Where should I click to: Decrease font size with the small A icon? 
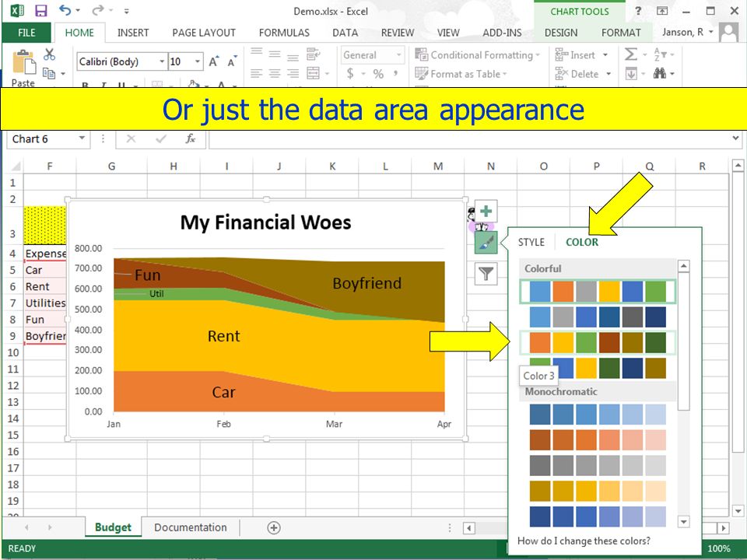point(232,61)
